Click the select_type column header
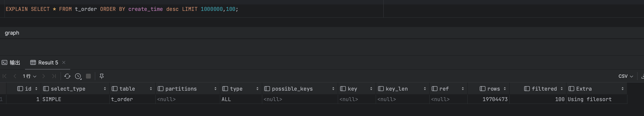The width and height of the screenshot is (644, 116). tap(68, 89)
